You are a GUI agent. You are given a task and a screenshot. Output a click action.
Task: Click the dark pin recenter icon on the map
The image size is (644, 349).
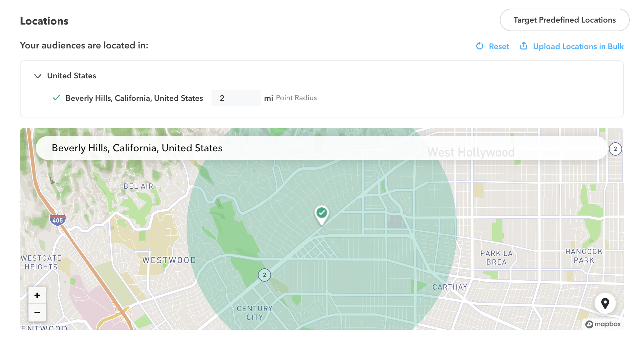click(605, 303)
